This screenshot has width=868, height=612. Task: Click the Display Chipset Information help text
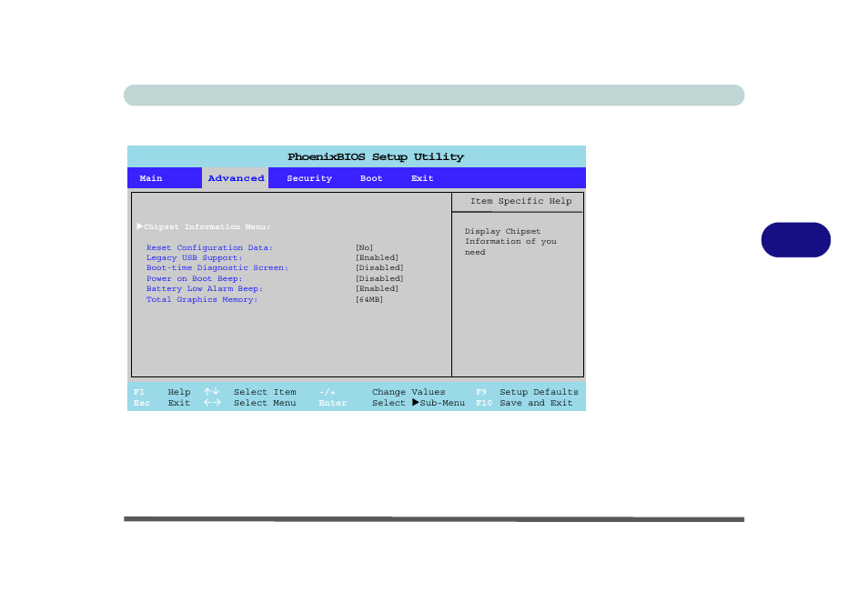click(x=510, y=242)
